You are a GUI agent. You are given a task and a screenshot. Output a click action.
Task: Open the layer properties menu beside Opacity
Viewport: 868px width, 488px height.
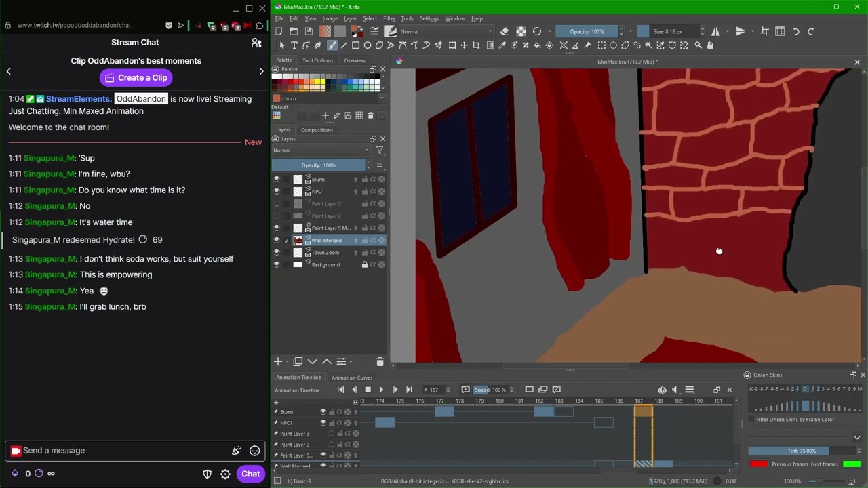coord(379,165)
